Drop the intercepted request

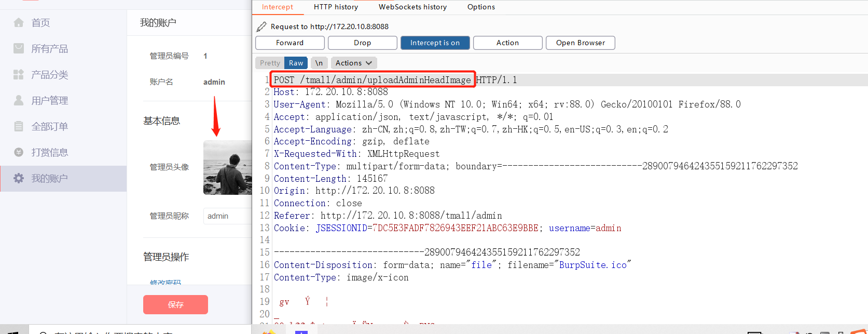(362, 43)
